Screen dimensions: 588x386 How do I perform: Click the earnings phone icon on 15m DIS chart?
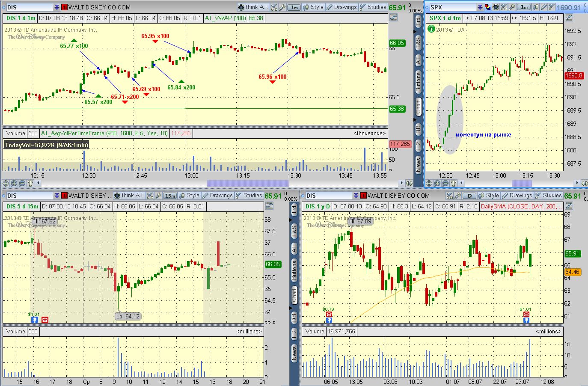(x=45, y=320)
